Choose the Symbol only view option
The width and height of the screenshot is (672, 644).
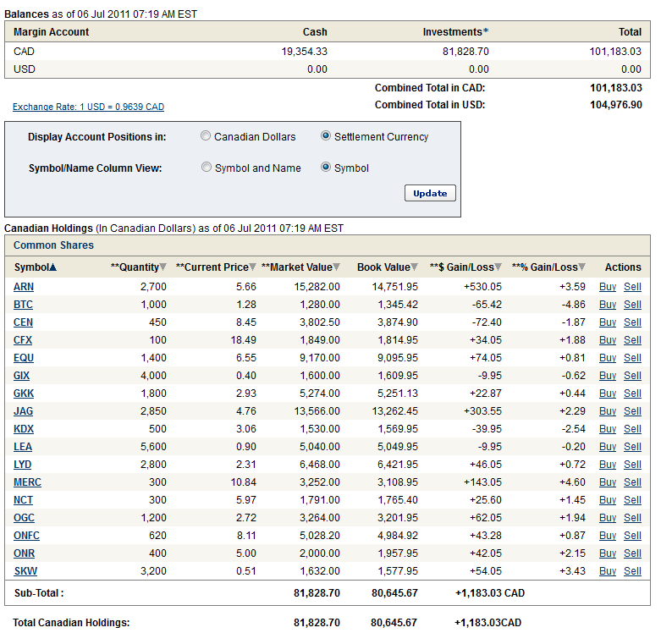point(326,168)
